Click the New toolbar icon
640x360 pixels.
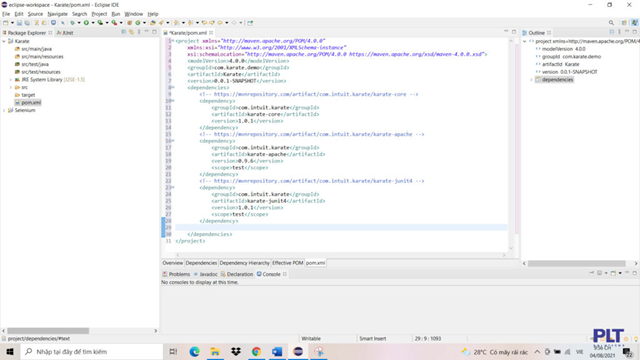click(6, 23)
